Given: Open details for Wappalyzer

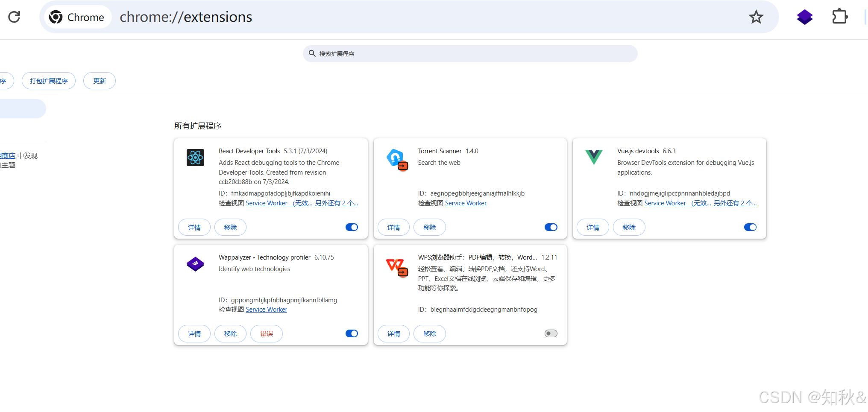Looking at the screenshot, I should point(194,333).
